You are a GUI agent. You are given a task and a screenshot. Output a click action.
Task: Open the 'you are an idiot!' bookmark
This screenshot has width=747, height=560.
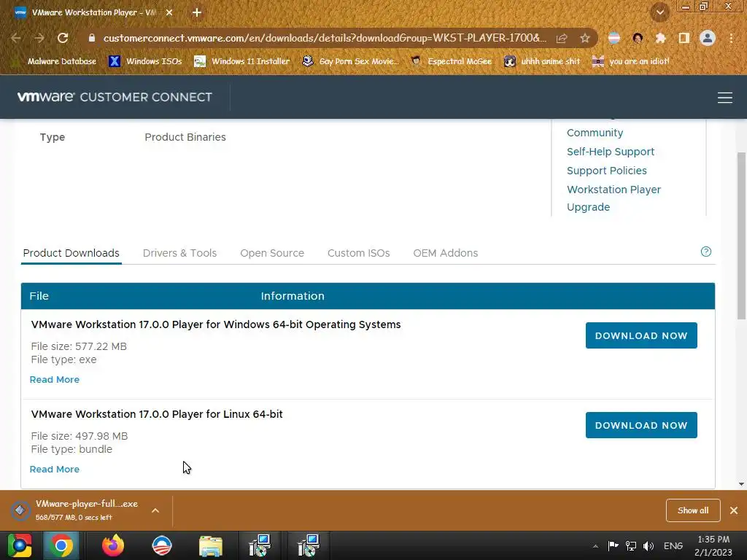coord(631,61)
